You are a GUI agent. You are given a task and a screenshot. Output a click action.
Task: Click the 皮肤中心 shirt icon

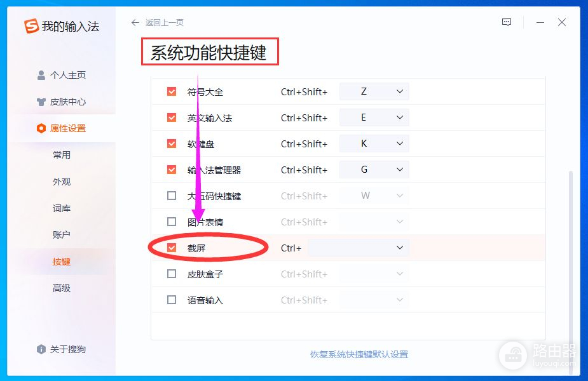tap(41, 102)
